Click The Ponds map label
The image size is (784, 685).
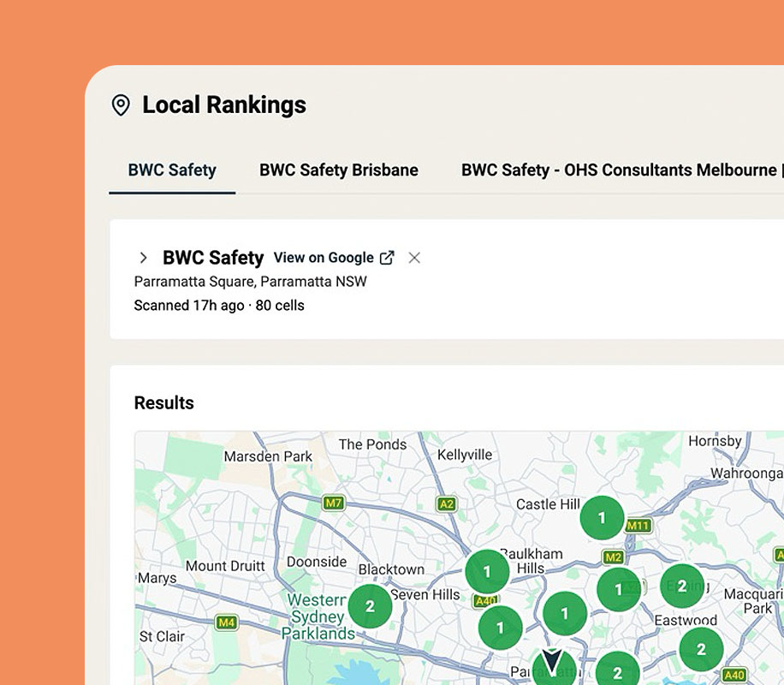pos(372,444)
